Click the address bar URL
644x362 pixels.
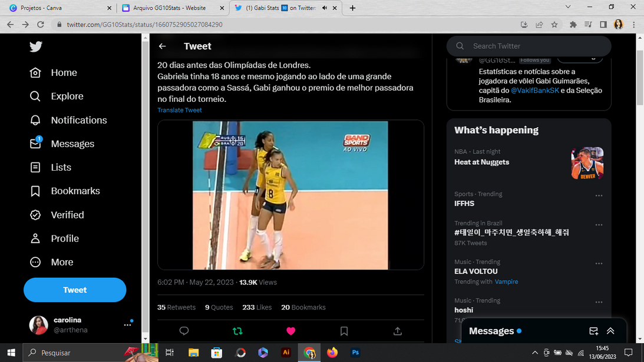click(x=144, y=25)
